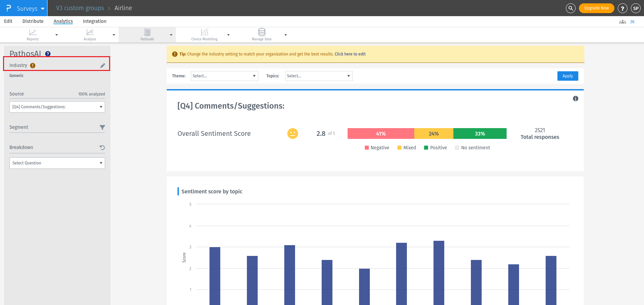644x305 pixels.
Task: Toggle the Positive sentiment legend item
Action: (435, 147)
